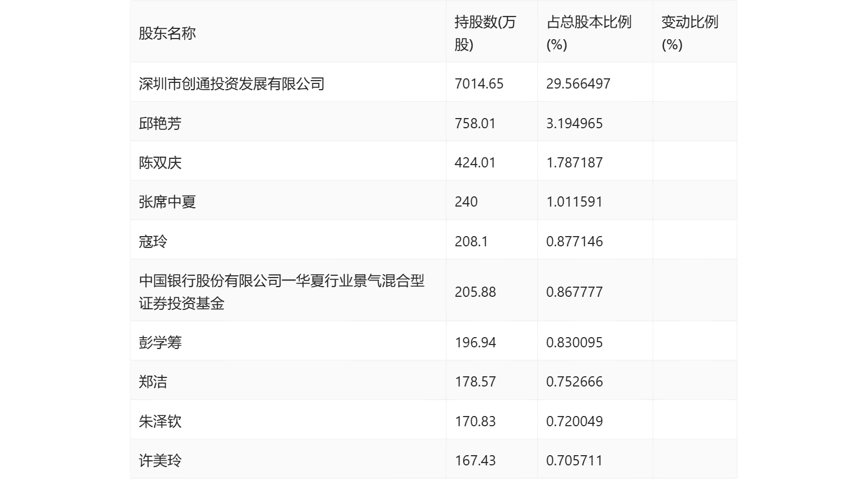This screenshot has width=868, height=479.
Task: Select shareholder 朱泽钦
Action: pyautogui.click(x=160, y=422)
